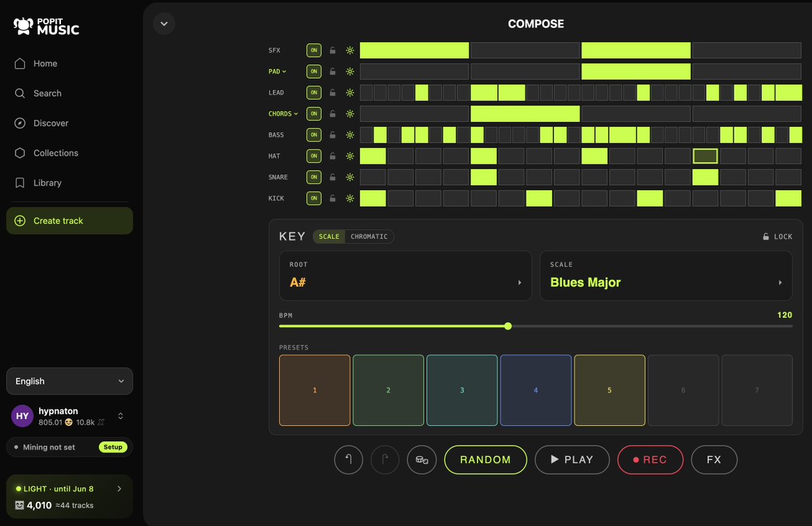
Task: Open the Home page icon
Action: [20, 64]
